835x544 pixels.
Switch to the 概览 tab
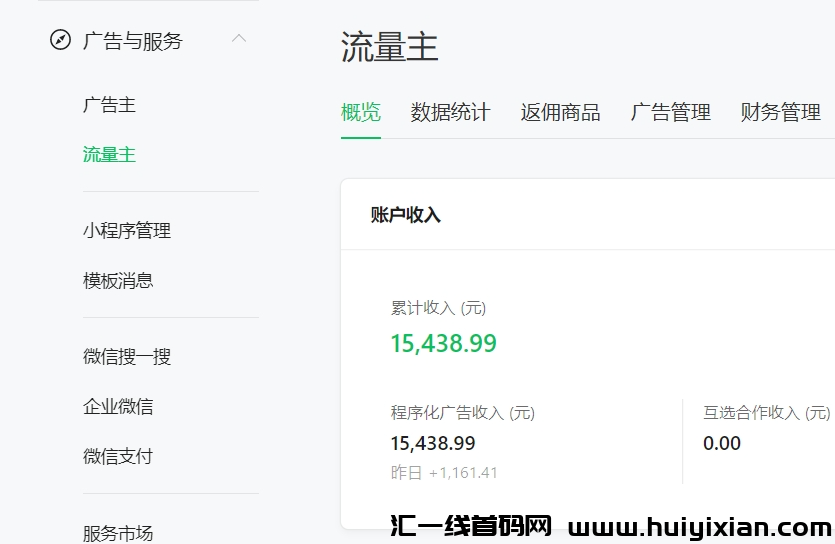[x=361, y=113]
